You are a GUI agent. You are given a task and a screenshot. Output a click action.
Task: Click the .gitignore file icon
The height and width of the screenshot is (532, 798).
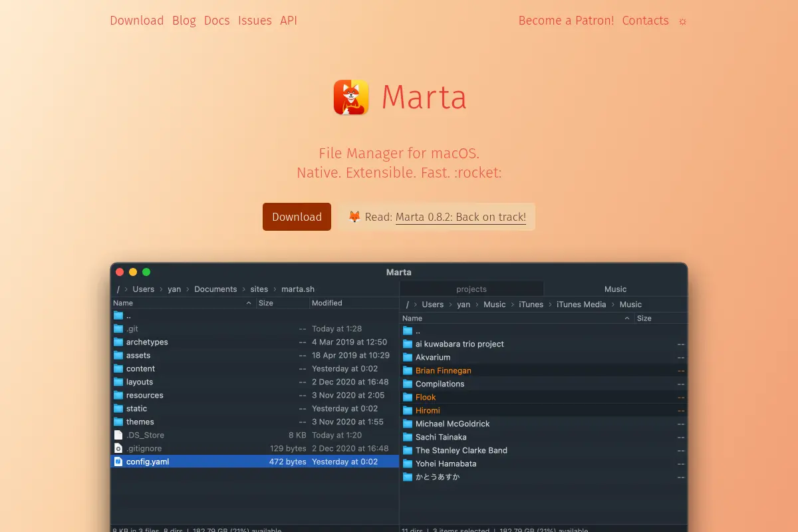118,448
